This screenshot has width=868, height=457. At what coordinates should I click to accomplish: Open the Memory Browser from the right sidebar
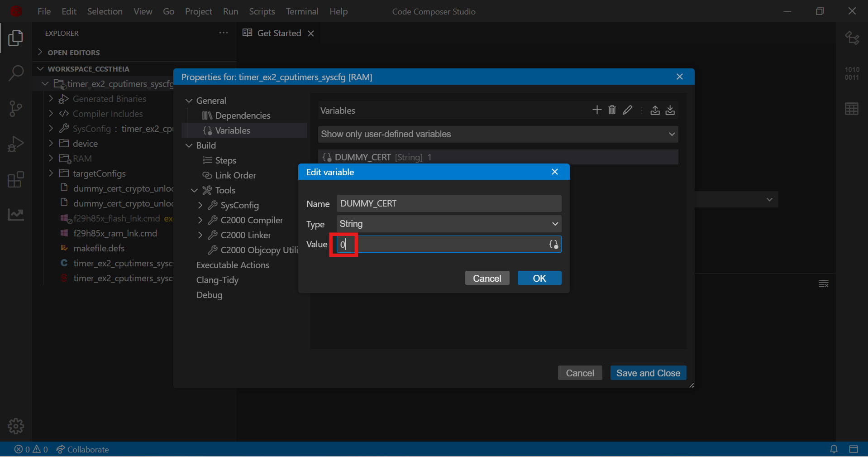coord(852,109)
